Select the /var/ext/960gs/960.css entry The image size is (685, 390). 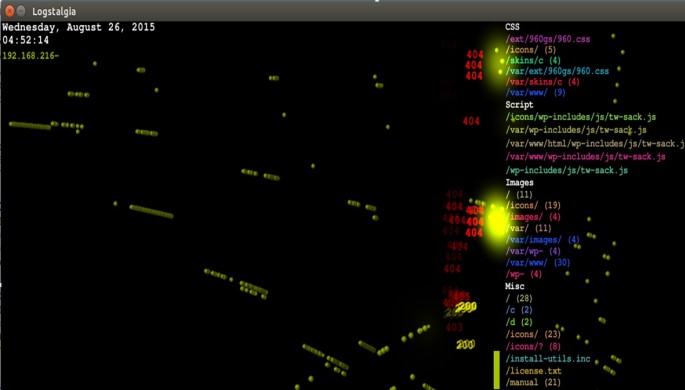pos(557,71)
